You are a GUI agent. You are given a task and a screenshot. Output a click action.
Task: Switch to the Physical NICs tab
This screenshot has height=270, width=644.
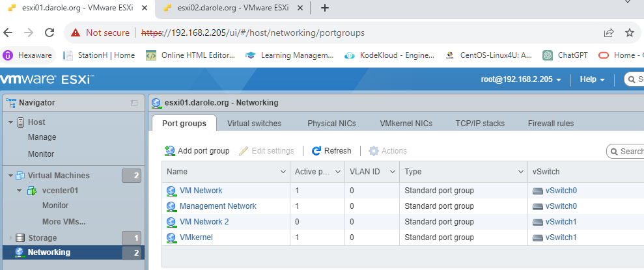tap(331, 123)
